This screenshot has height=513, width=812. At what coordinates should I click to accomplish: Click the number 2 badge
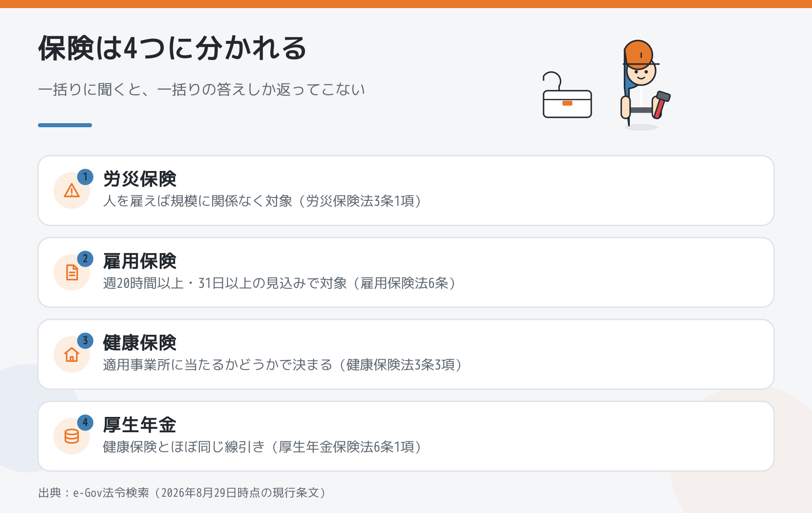tap(85, 259)
